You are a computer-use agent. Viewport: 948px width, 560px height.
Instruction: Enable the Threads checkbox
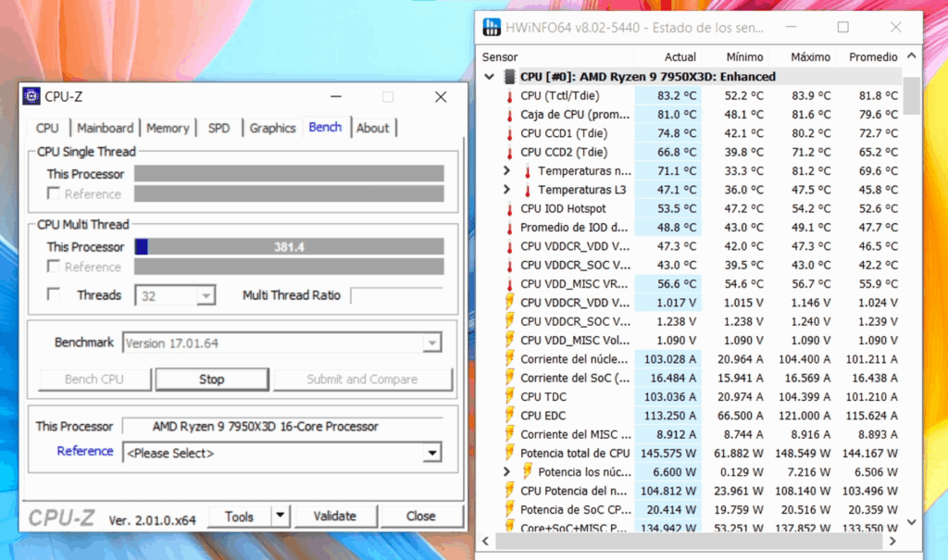click(55, 295)
